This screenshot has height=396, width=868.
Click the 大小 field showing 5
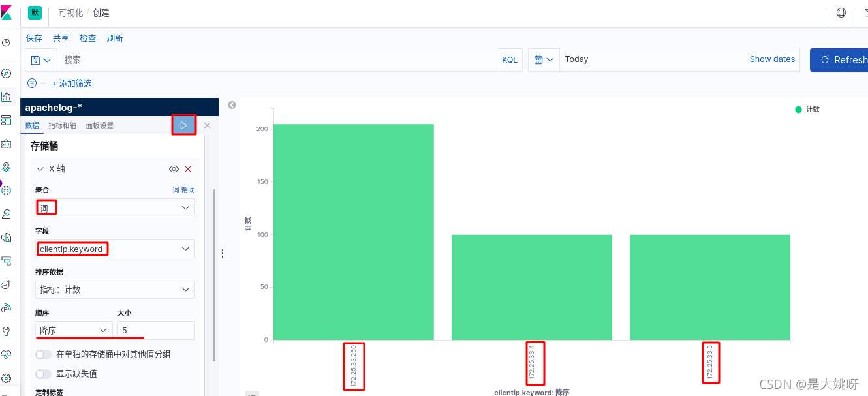click(156, 331)
